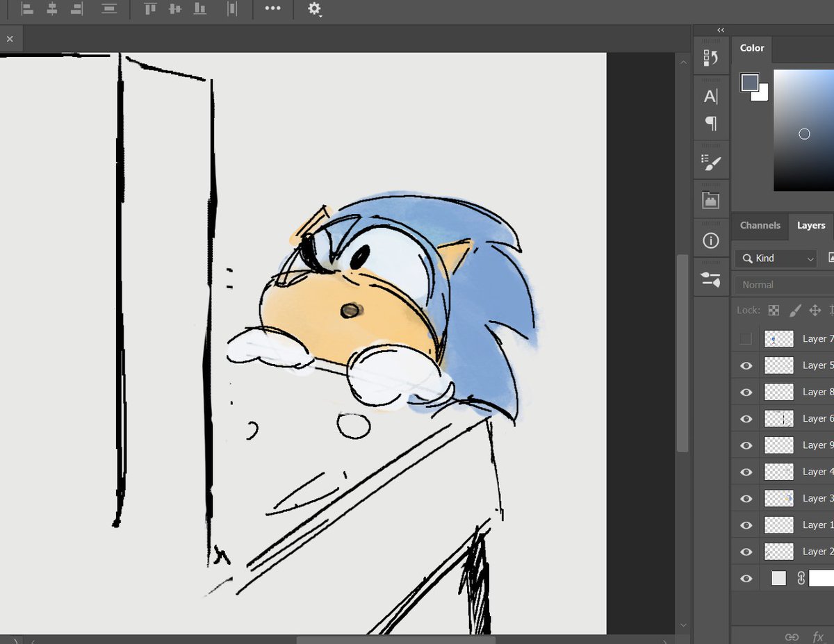The height and width of the screenshot is (644, 834).
Task: Open the Brush Settings panel icon
Action: [710, 163]
